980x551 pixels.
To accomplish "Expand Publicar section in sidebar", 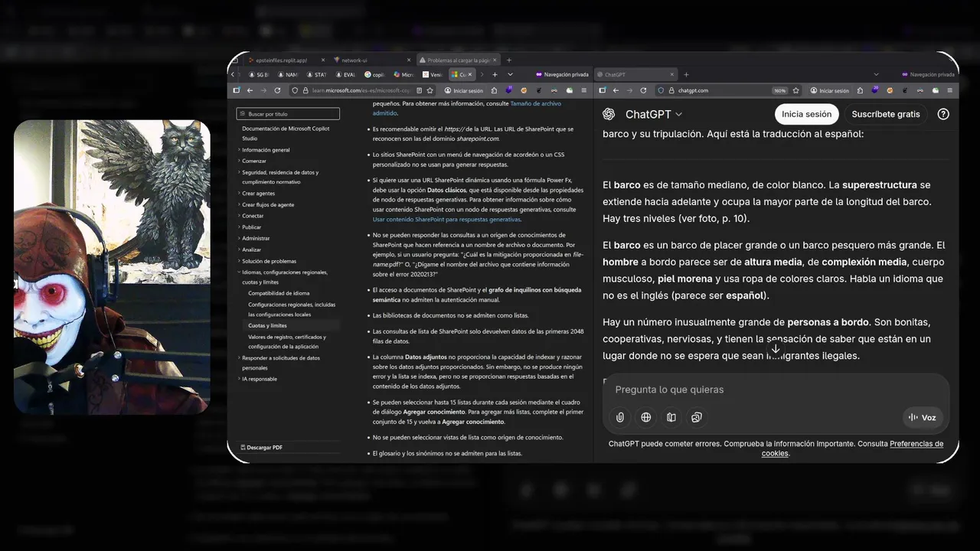I will tap(251, 227).
